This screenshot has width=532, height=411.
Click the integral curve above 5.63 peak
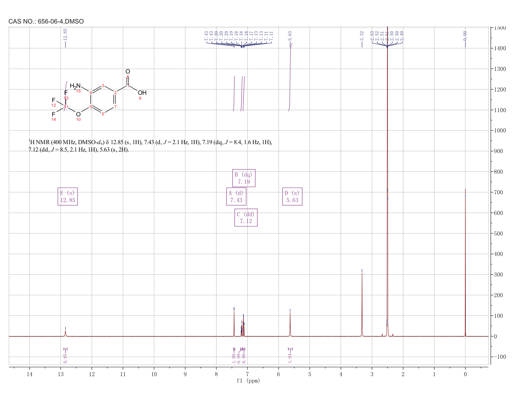290,77
